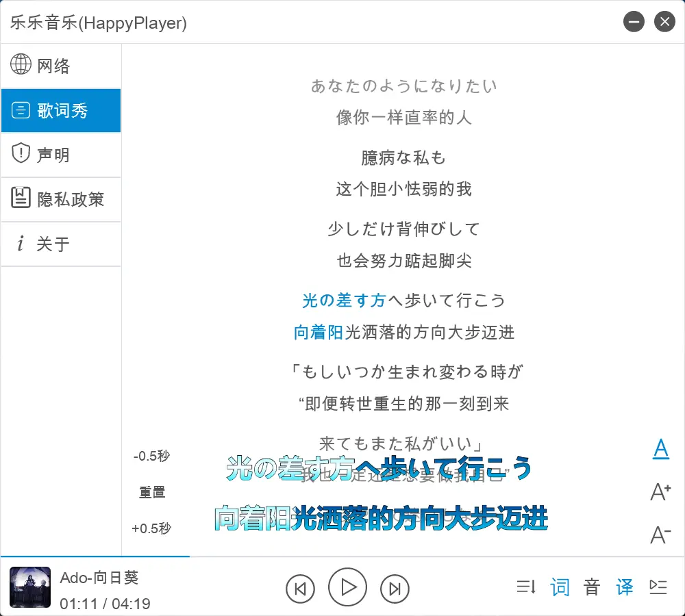Open the 声明 sidebar section
The height and width of the screenshot is (616, 685).
point(61,155)
